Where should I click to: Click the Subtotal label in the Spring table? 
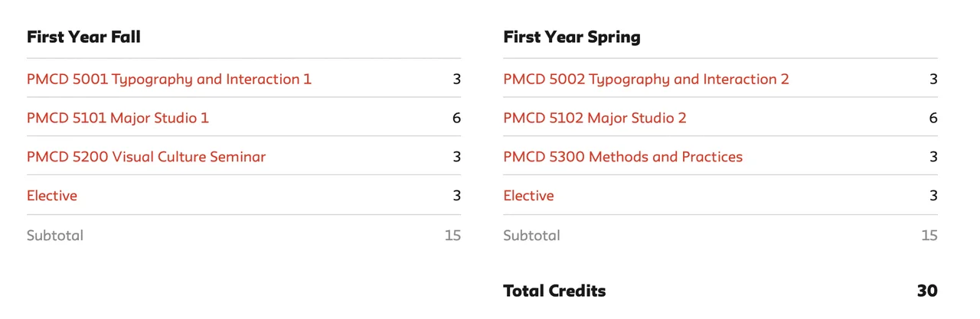(x=531, y=236)
